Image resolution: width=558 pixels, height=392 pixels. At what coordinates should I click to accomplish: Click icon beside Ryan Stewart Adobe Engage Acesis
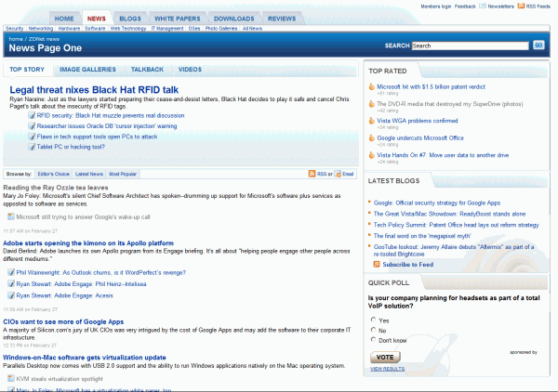click(x=11, y=295)
